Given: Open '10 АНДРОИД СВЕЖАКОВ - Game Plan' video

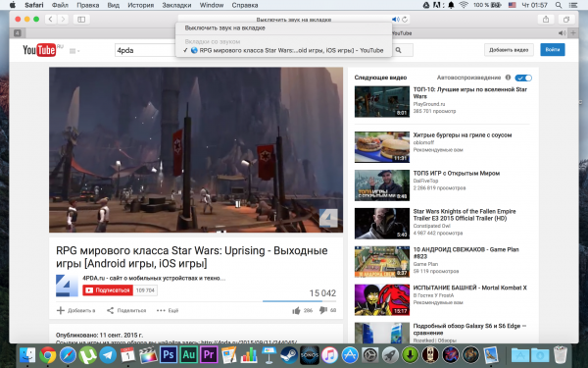Looking at the screenshot, I should [465, 253].
